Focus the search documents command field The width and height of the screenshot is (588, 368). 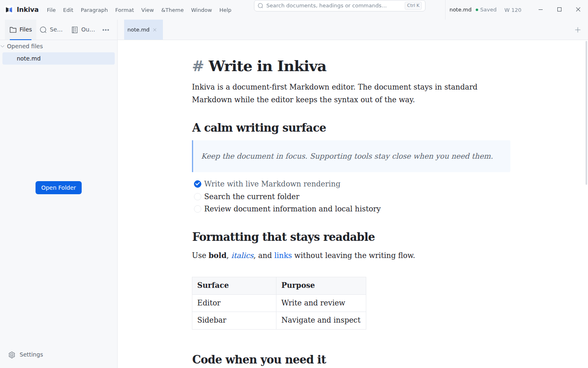(340, 6)
